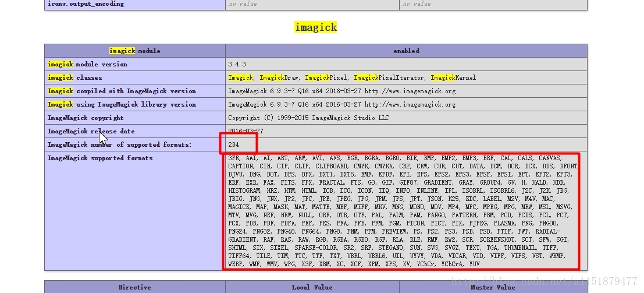
Task: Select the "imagick module version" row label
Action: [x=87, y=64]
